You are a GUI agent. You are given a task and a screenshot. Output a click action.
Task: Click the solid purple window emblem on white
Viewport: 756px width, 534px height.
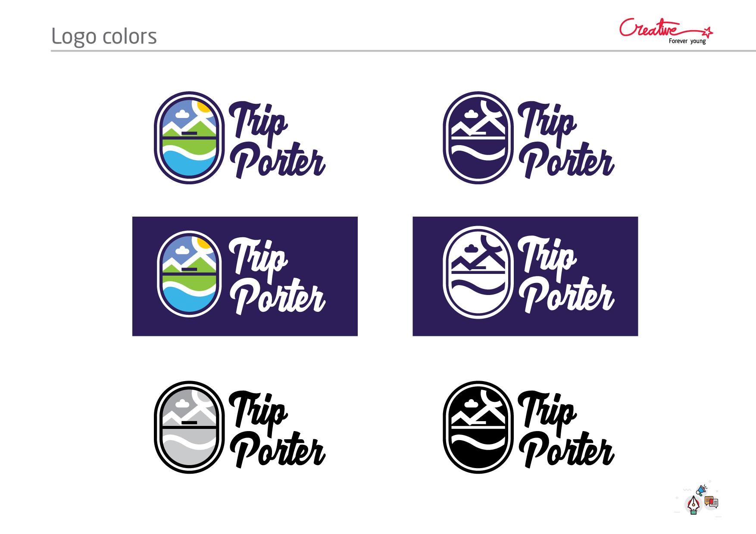pos(478,138)
